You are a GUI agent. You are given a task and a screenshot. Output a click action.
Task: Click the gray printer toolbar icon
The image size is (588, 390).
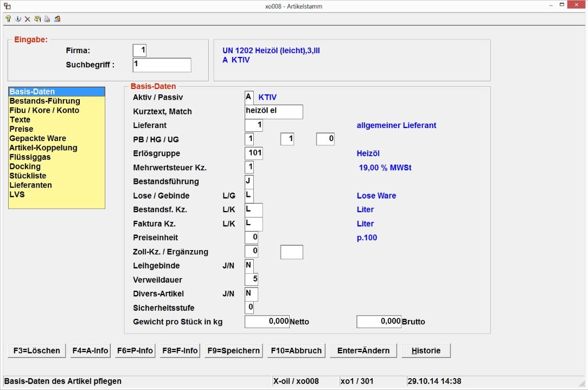tap(47, 19)
